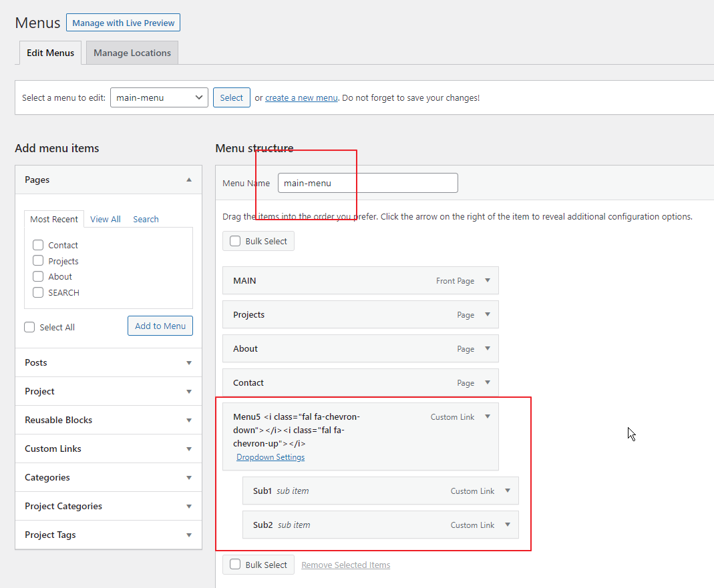The height and width of the screenshot is (588, 714).
Task: Tick the About page checkbox
Action: pos(38,276)
